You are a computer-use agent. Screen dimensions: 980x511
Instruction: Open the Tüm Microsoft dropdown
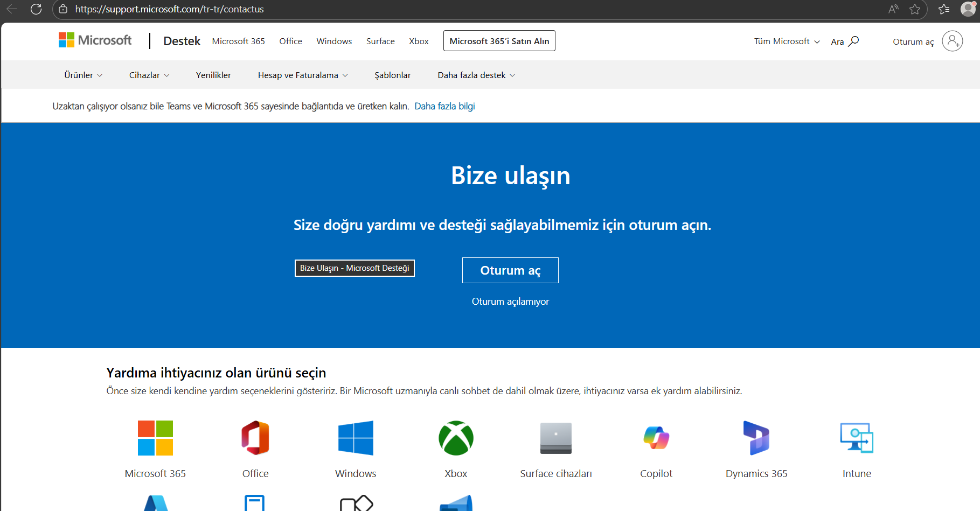pyautogui.click(x=787, y=41)
